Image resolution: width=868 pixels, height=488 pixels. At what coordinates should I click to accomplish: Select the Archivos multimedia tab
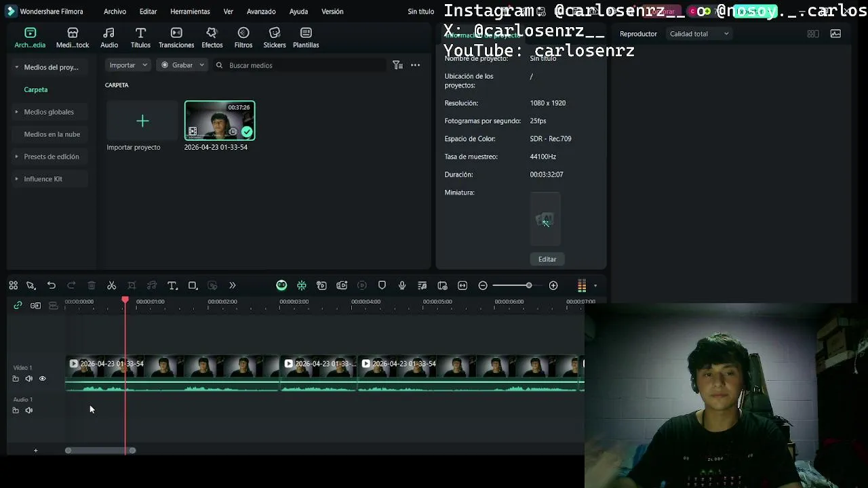(x=30, y=38)
